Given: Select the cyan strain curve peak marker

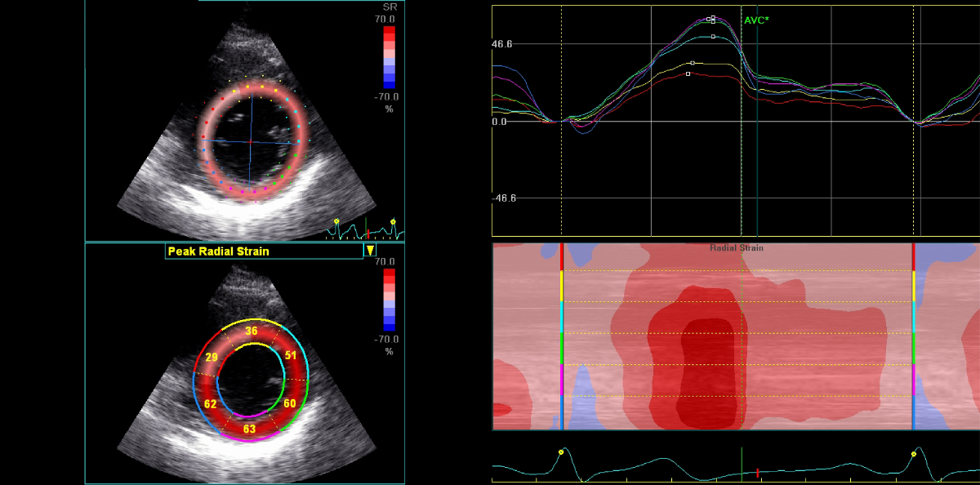Looking at the screenshot, I should [x=713, y=37].
